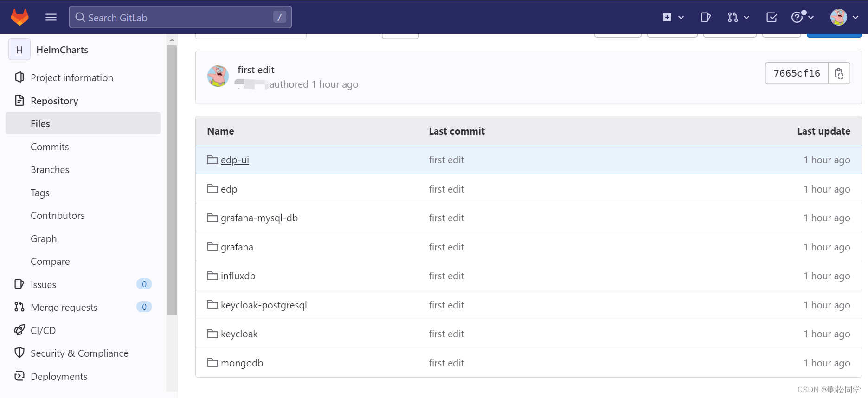The height and width of the screenshot is (398, 868).
Task: Click 'first edit' commit in mongodb row
Action: 446,363
